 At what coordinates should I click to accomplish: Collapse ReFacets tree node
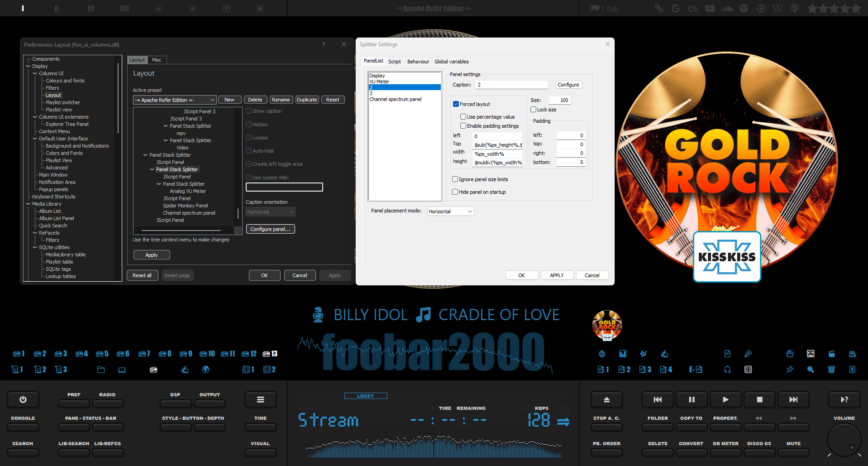click(x=35, y=233)
